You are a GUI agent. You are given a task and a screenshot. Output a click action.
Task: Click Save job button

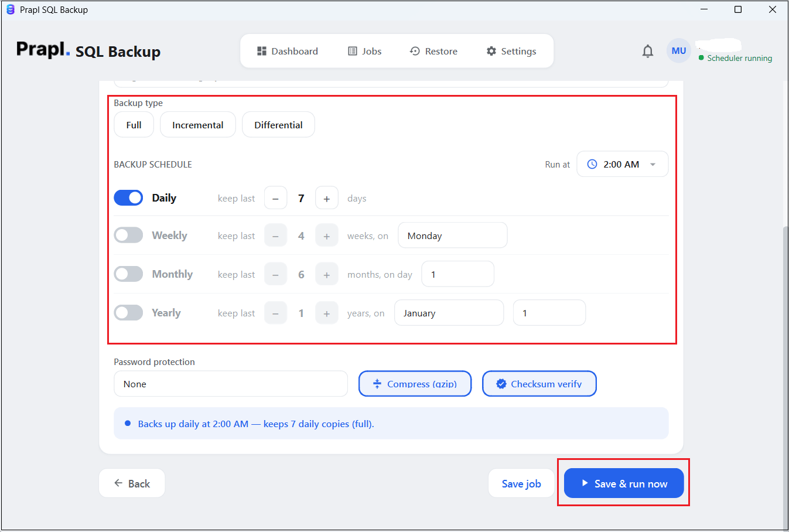pyautogui.click(x=521, y=483)
